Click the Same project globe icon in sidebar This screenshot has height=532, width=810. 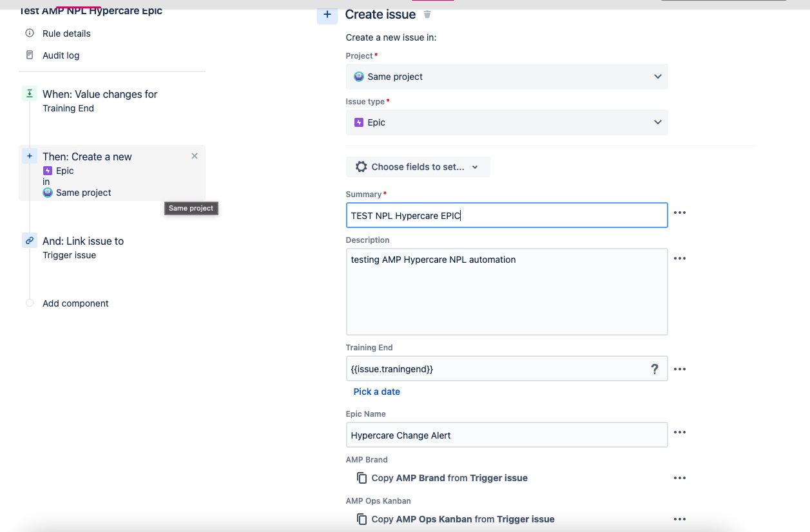point(47,192)
